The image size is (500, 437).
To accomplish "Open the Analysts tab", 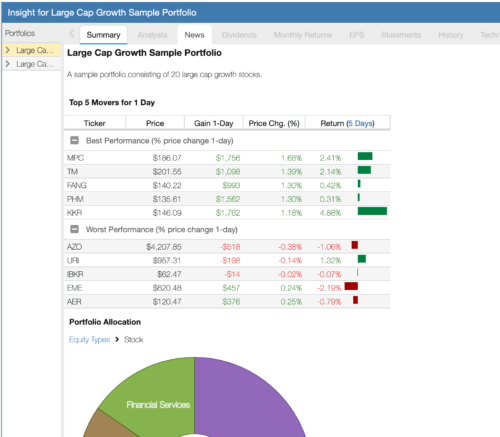I will pyautogui.click(x=152, y=35).
